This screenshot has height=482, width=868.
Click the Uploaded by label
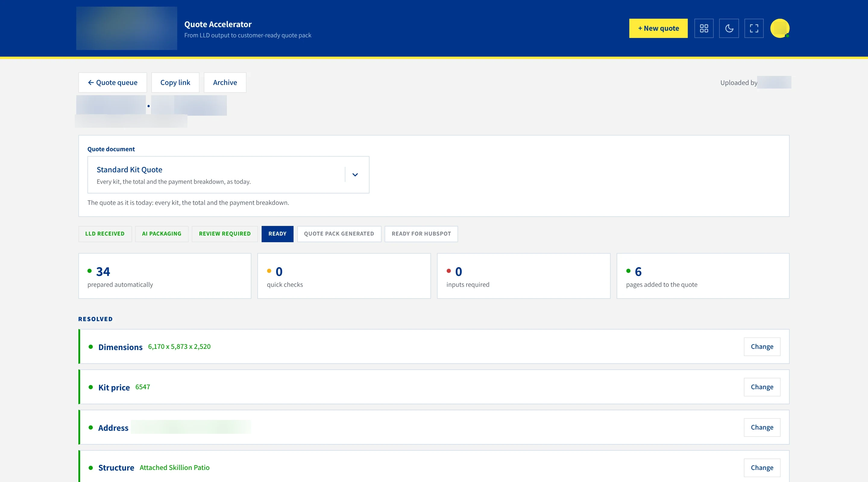(x=739, y=83)
